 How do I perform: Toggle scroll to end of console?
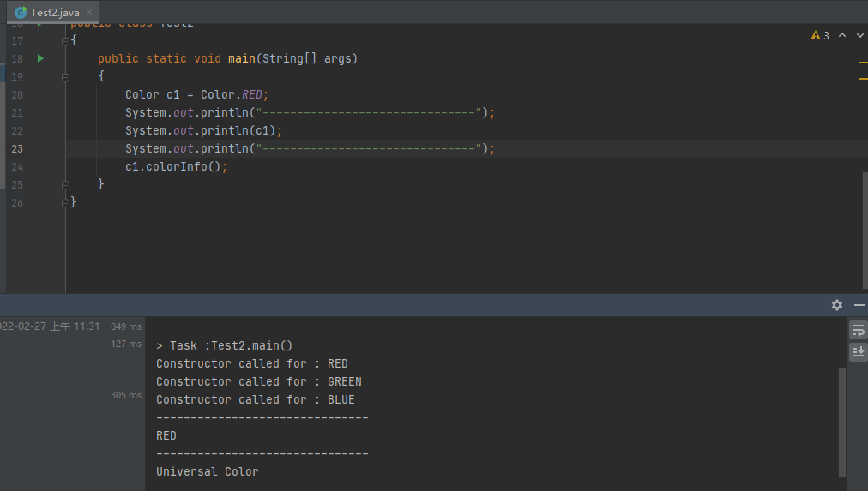[858, 351]
